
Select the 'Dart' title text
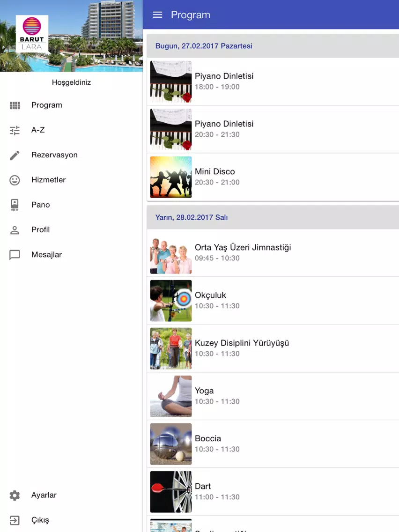pyautogui.click(x=203, y=487)
